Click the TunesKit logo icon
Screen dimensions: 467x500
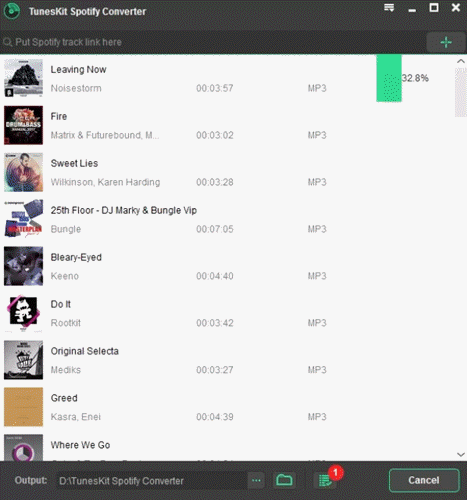[12, 11]
